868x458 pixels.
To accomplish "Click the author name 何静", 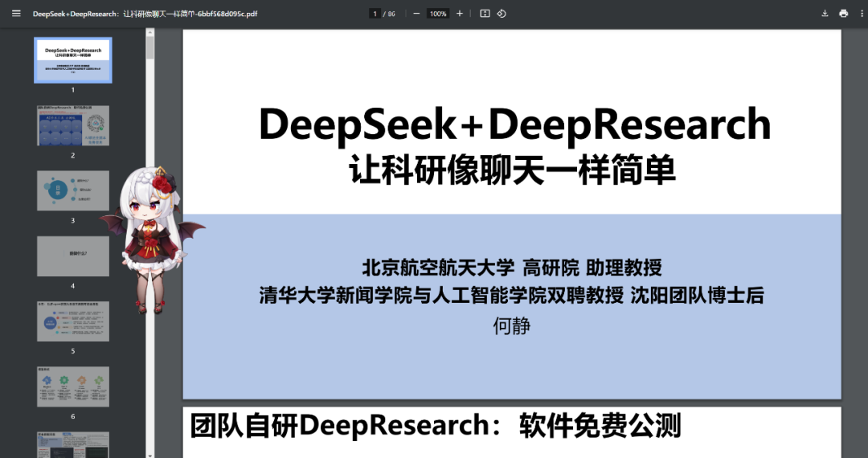I will pyautogui.click(x=512, y=325).
